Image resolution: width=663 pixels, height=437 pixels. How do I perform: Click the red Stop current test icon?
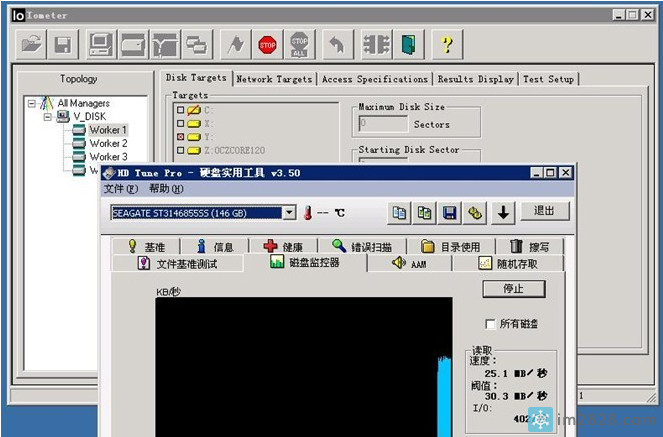pos(267,44)
